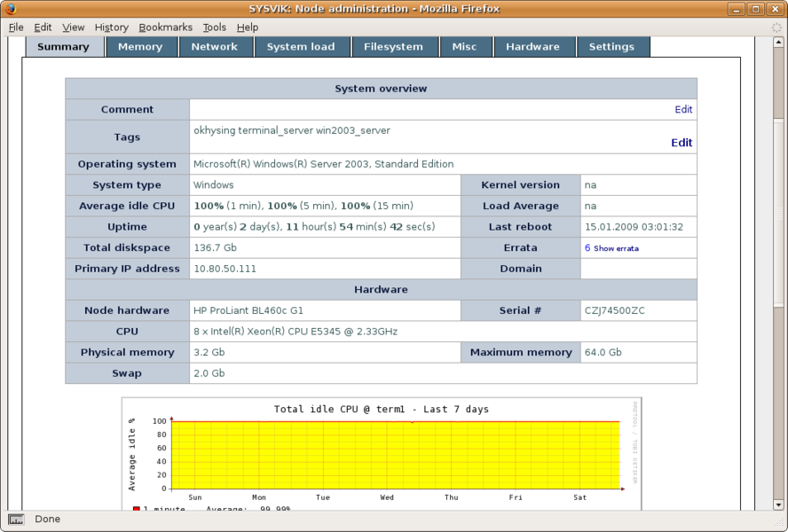Image resolution: width=788 pixels, height=532 pixels.
Task: Switch to the Summary tab
Action: (x=63, y=47)
